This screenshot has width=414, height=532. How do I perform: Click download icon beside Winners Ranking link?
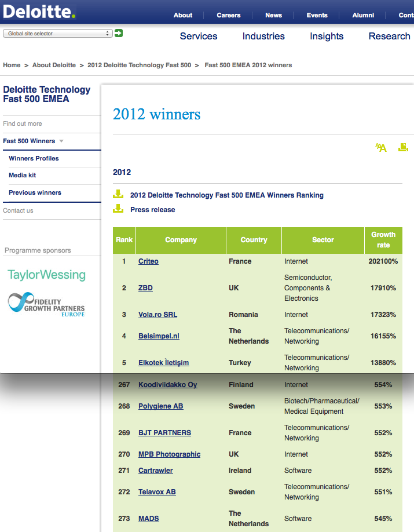[118, 194]
